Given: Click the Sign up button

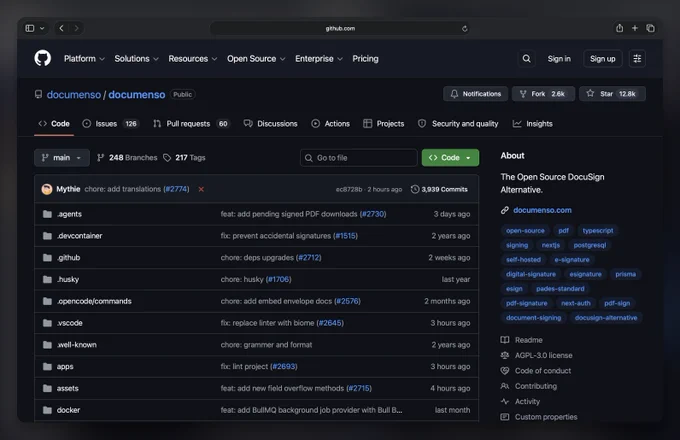Looking at the screenshot, I should [x=602, y=59].
